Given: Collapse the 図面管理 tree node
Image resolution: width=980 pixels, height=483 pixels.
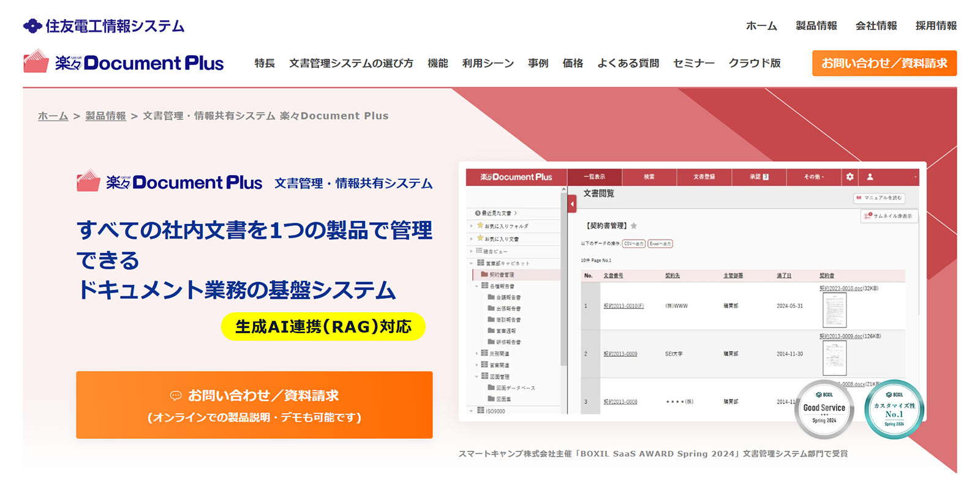Looking at the screenshot, I should pos(477,376).
